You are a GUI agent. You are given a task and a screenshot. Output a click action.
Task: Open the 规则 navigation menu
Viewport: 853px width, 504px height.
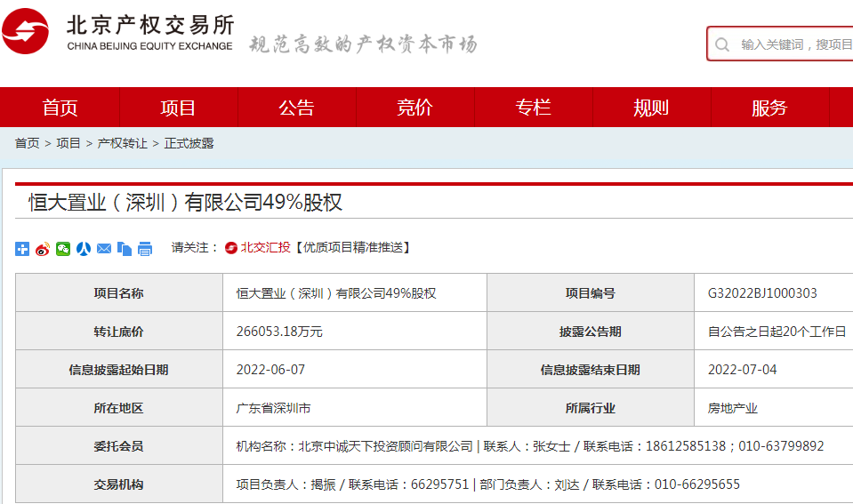tap(651, 108)
